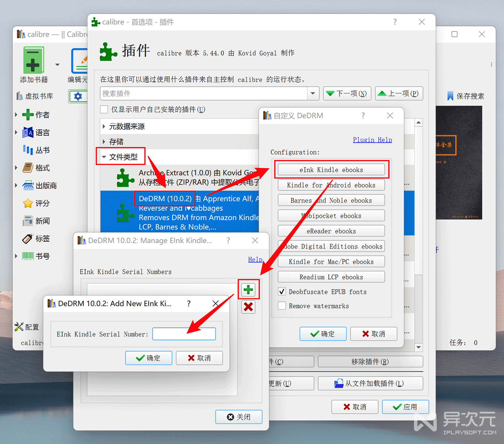Click the search plugins input field
504x444 pixels.
pyautogui.click(x=203, y=93)
